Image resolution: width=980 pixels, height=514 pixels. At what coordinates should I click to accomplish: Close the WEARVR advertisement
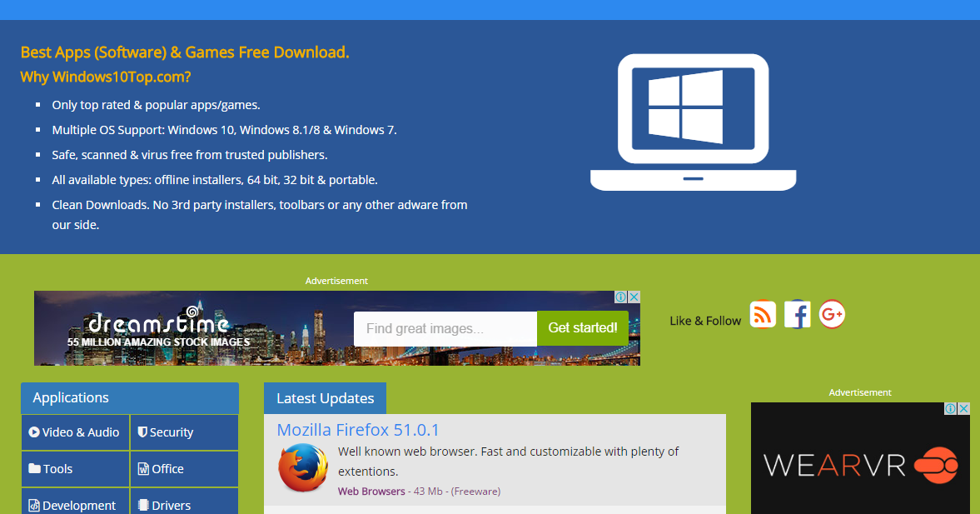click(x=963, y=408)
